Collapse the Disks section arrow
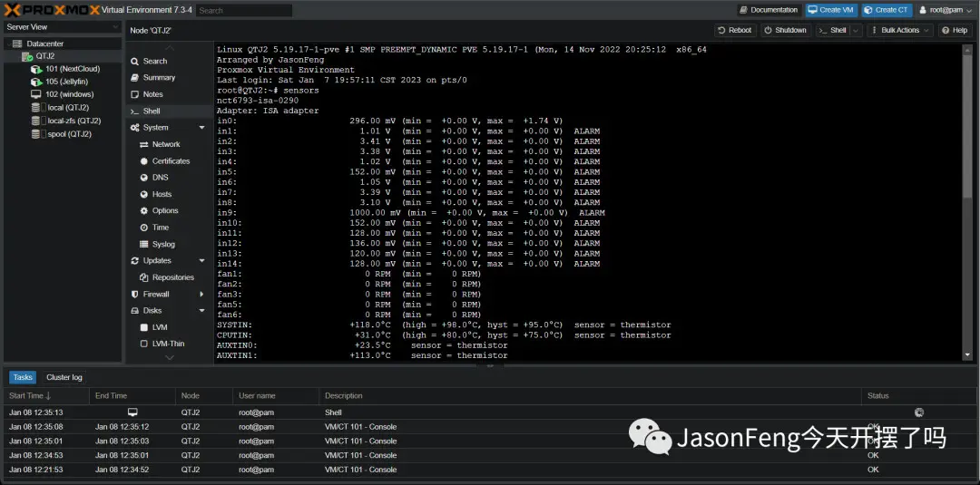This screenshot has width=980, height=485. [x=201, y=310]
